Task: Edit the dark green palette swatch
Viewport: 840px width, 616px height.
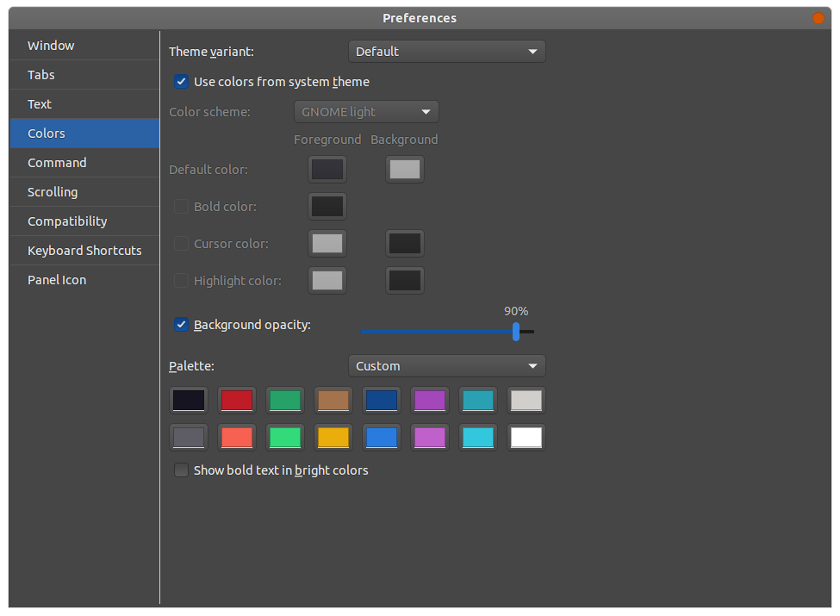Action: click(x=285, y=400)
